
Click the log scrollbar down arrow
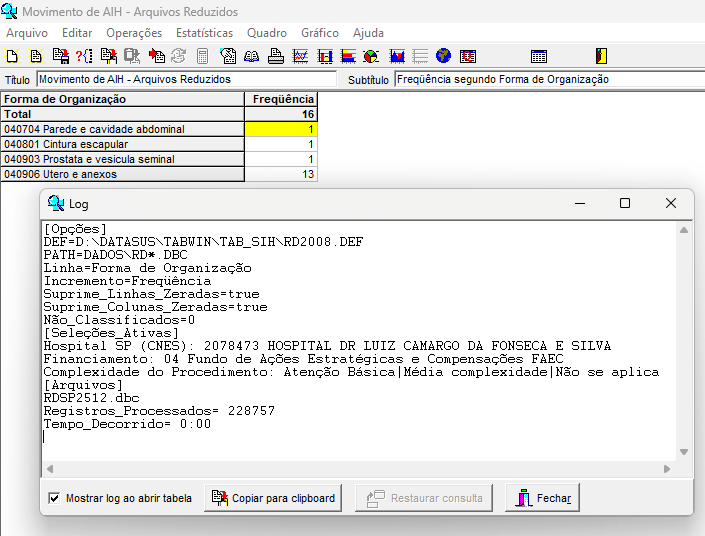[684, 452]
